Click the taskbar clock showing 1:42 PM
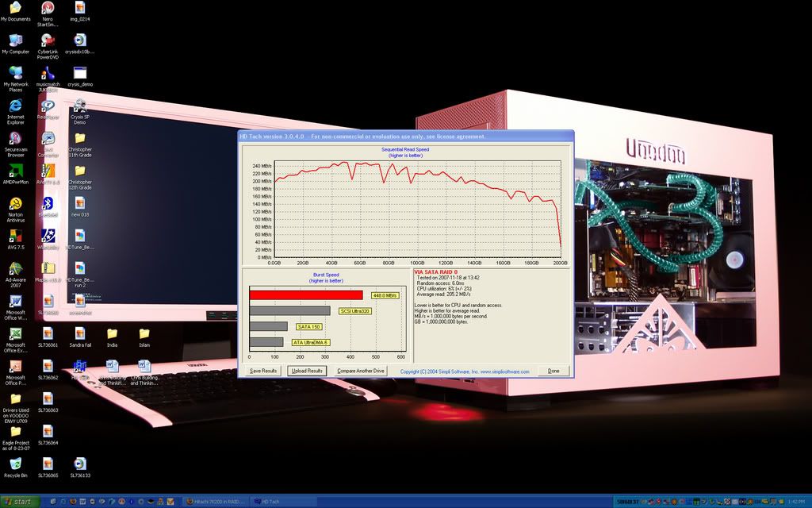The image size is (812, 508). (796, 502)
